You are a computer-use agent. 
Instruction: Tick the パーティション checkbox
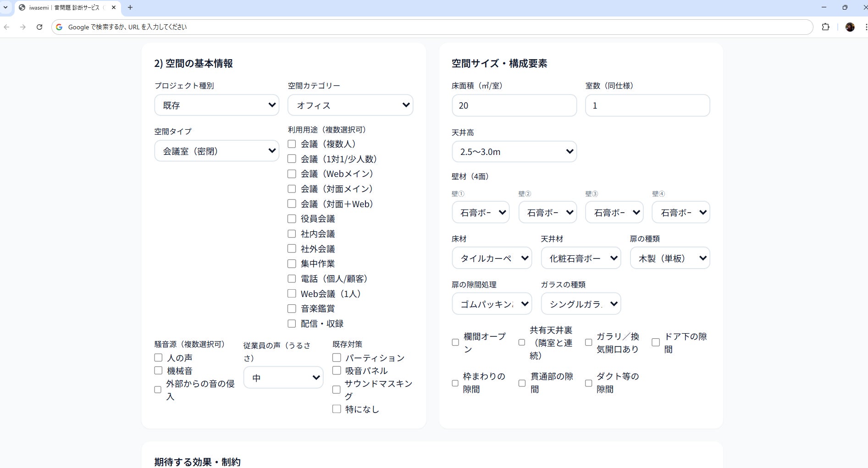(337, 358)
